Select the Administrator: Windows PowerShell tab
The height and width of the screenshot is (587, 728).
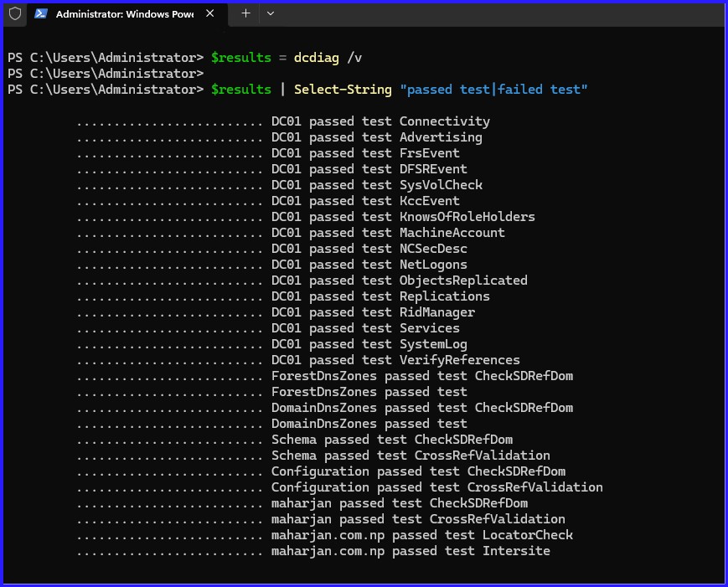tap(124, 13)
